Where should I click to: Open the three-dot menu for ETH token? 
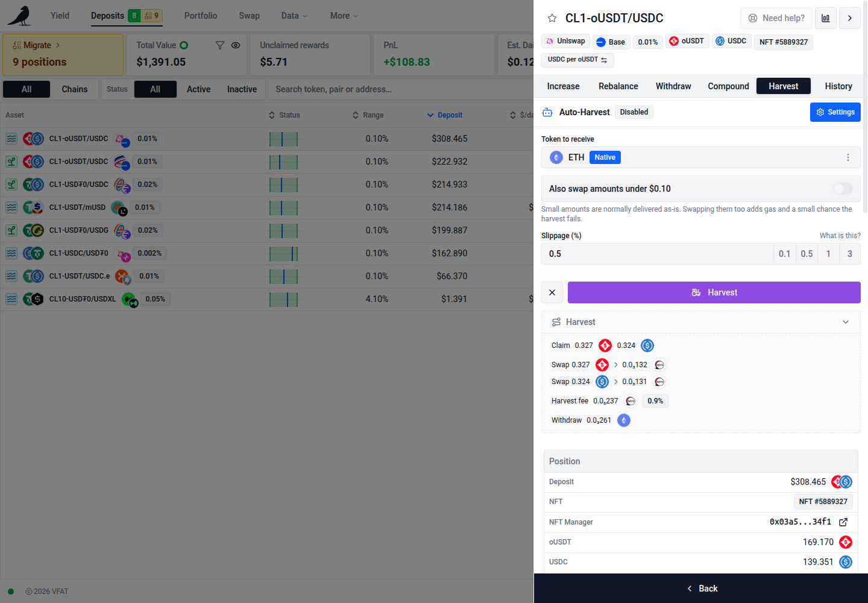point(848,157)
